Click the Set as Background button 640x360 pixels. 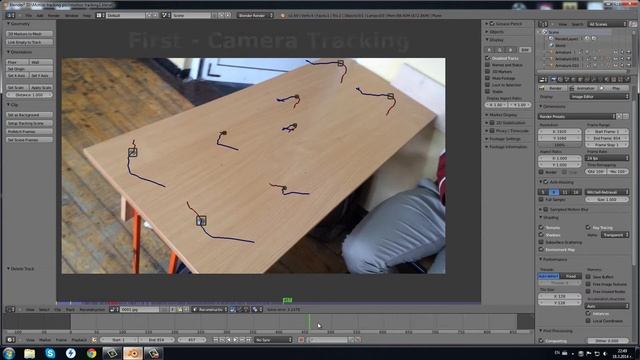(29, 115)
